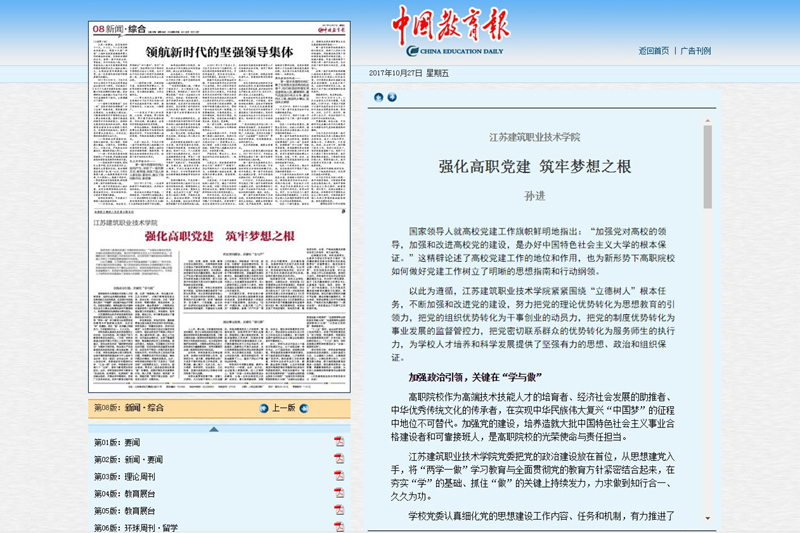Open the PDF for 第04版 教育展台
800x533 pixels.
click(x=339, y=494)
